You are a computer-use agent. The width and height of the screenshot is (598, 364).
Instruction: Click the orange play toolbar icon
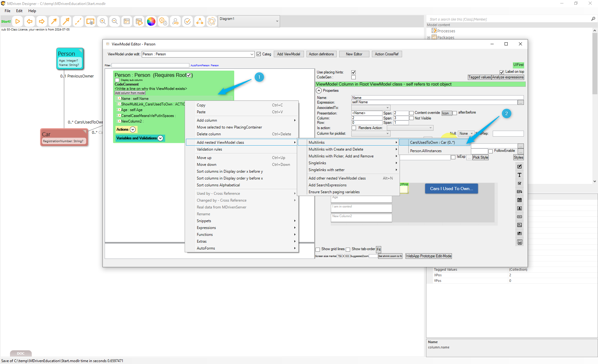18,21
